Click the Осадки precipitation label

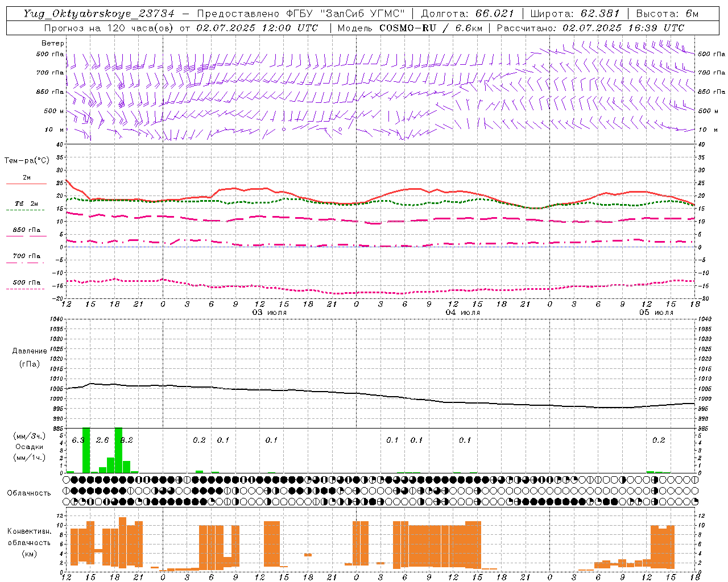pyautogui.click(x=29, y=447)
